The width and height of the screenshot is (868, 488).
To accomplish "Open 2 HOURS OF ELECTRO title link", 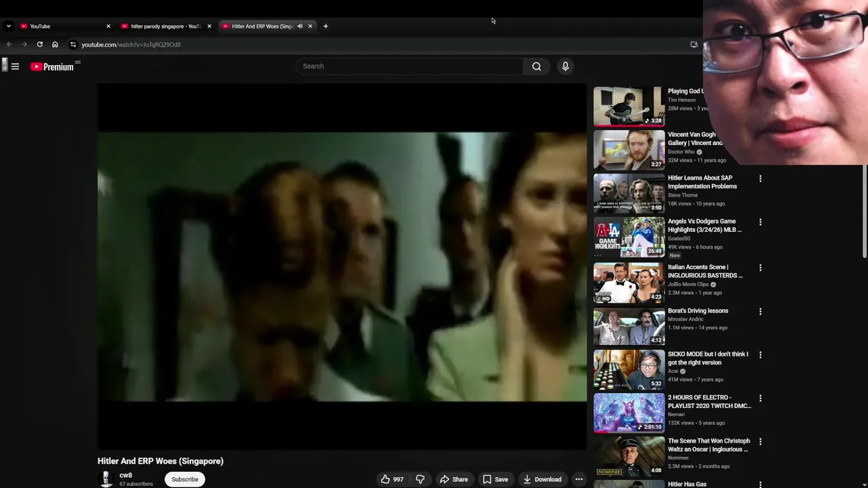I will pyautogui.click(x=709, y=402).
